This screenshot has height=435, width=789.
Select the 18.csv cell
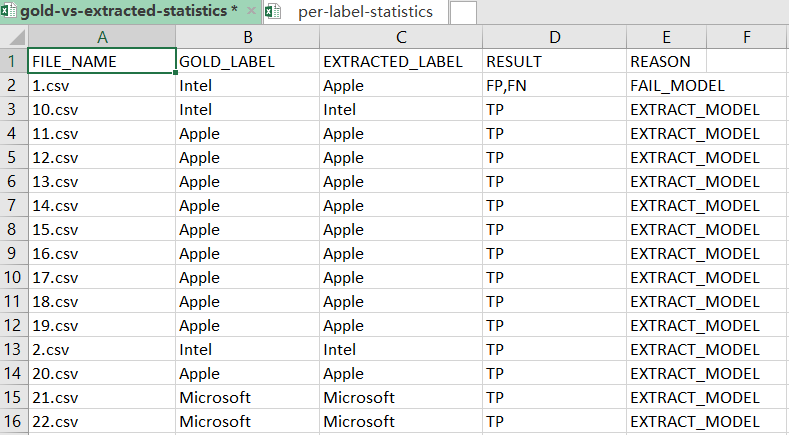pyautogui.click(x=102, y=301)
